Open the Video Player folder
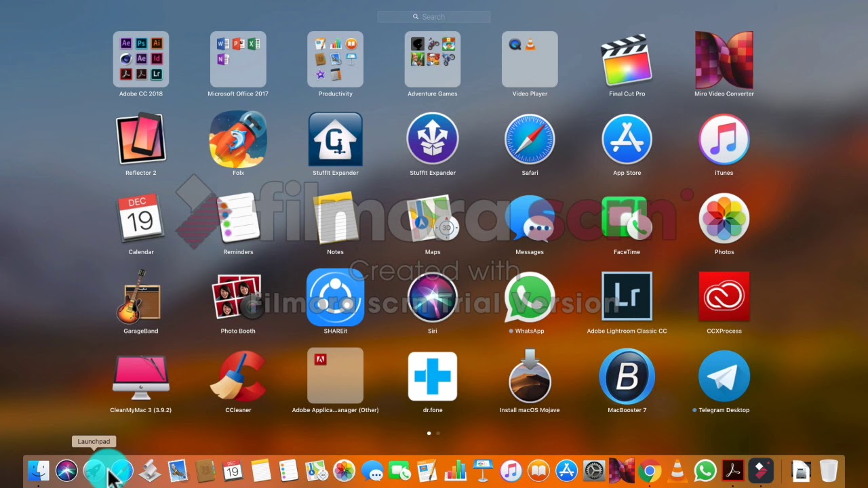 pos(530,60)
